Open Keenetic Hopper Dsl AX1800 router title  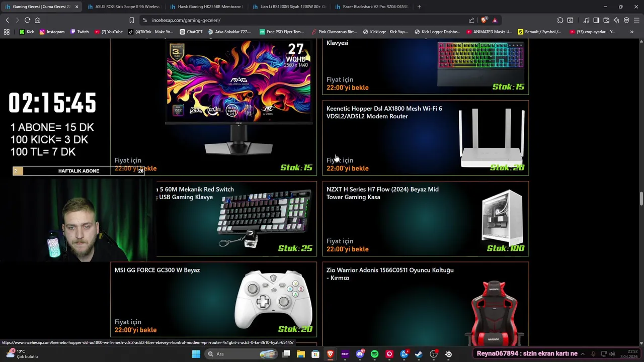pyautogui.click(x=384, y=112)
